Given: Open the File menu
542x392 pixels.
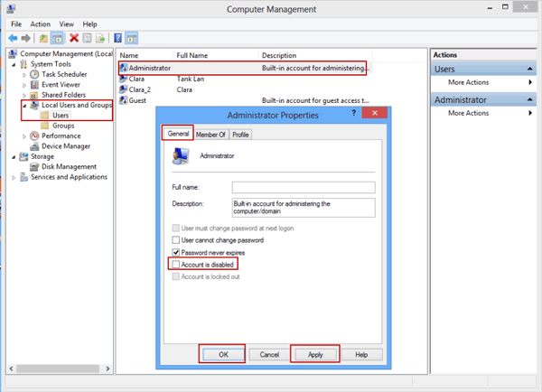Looking at the screenshot, I should pyautogui.click(x=16, y=23).
